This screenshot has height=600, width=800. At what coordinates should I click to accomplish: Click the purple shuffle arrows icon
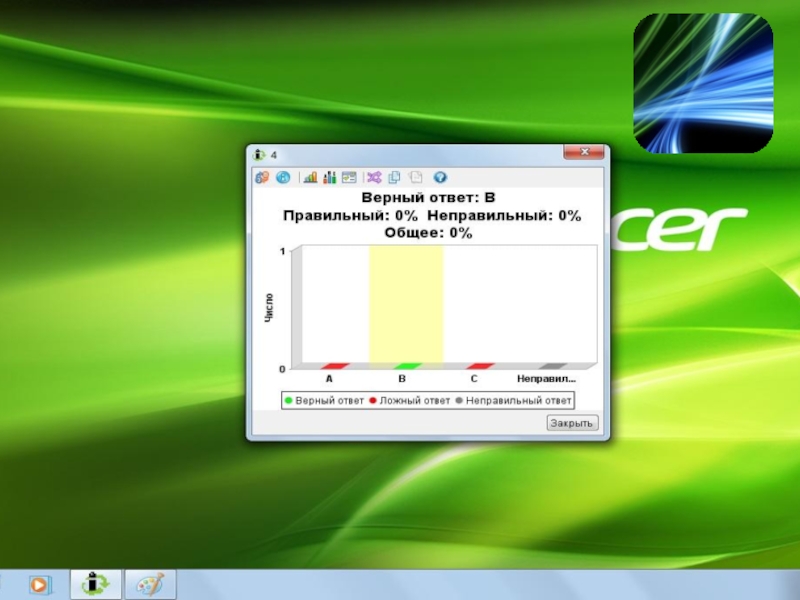coord(374,177)
